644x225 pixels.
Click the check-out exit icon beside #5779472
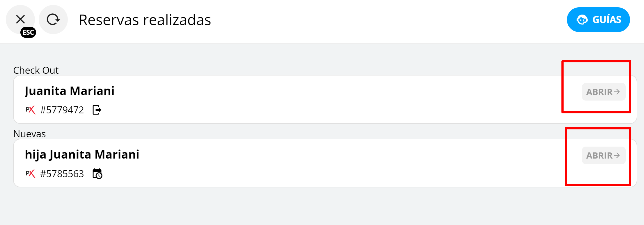[x=97, y=110]
